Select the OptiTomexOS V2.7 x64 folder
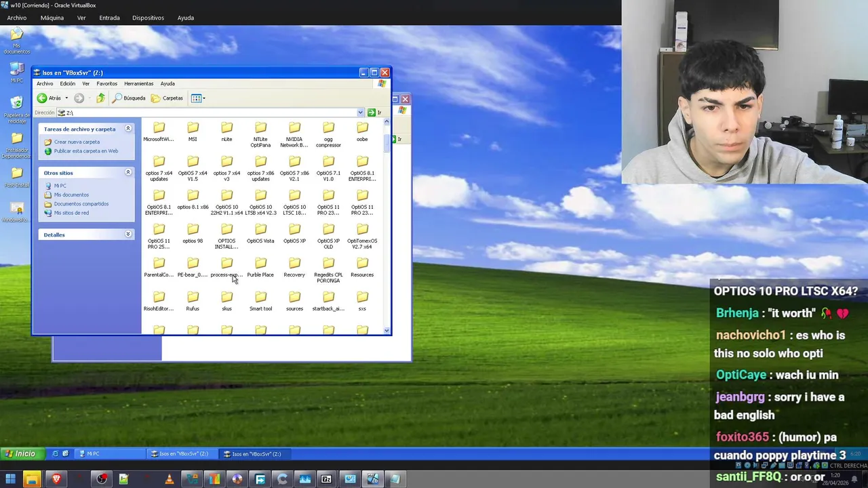The height and width of the screenshot is (488, 868). (x=362, y=236)
